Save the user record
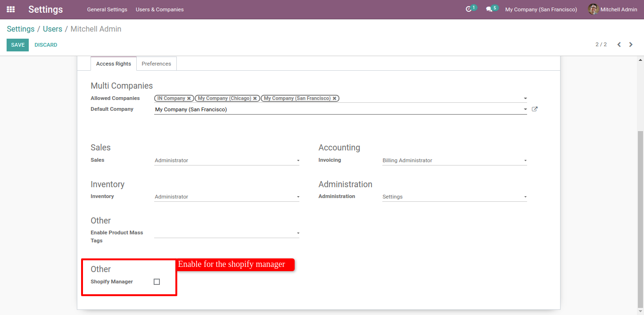This screenshot has height=315, width=644. coord(18,45)
